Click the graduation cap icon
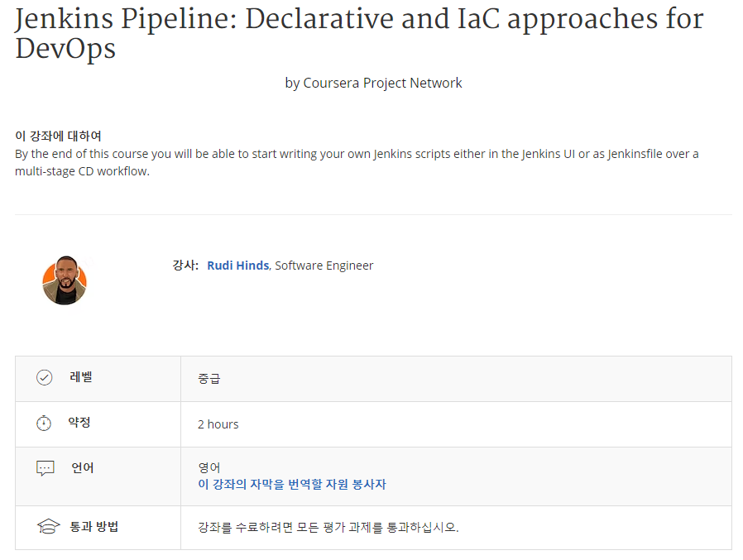Image resolution: width=743 pixels, height=560 pixels. 48,526
